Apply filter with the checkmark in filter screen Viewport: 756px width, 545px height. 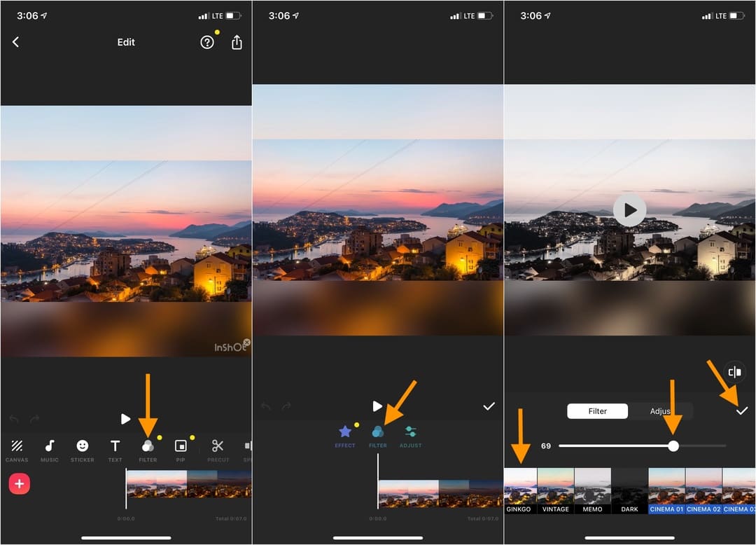[741, 411]
